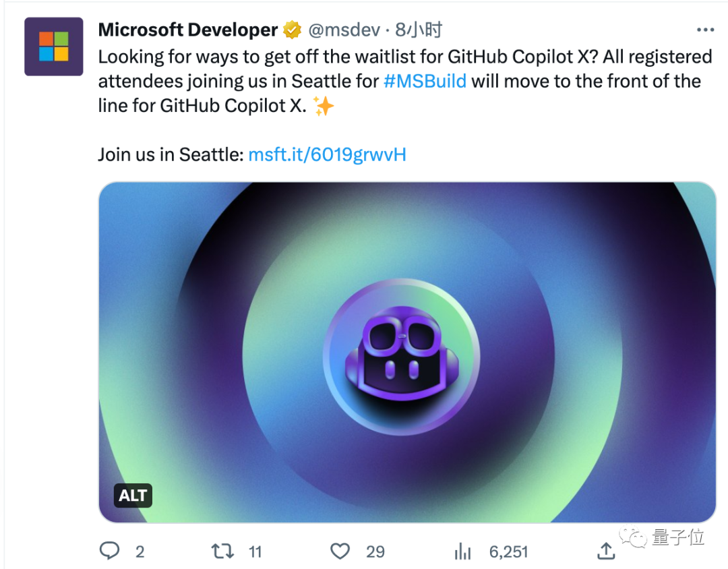Click the sparkles emoji in tweet text
The width and height of the screenshot is (728, 569).
[x=322, y=105]
